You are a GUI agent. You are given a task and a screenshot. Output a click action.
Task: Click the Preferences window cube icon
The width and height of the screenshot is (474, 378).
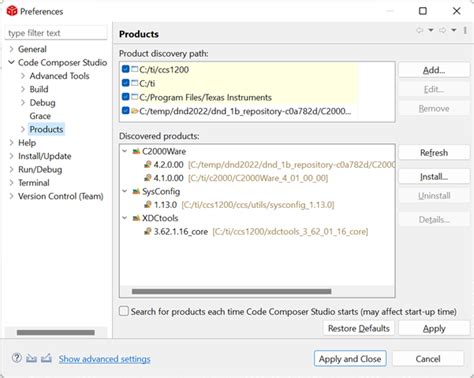pos(12,11)
